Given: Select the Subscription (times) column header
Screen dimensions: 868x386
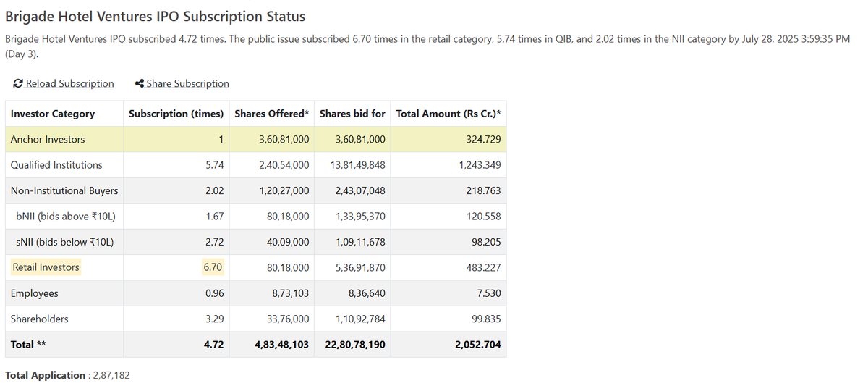Looking at the screenshot, I should click(x=176, y=114).
